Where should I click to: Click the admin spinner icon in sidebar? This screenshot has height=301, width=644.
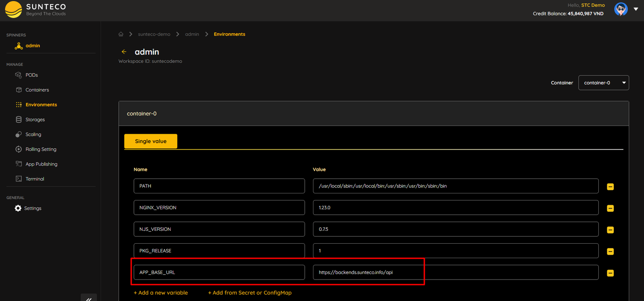pos(18,46)
